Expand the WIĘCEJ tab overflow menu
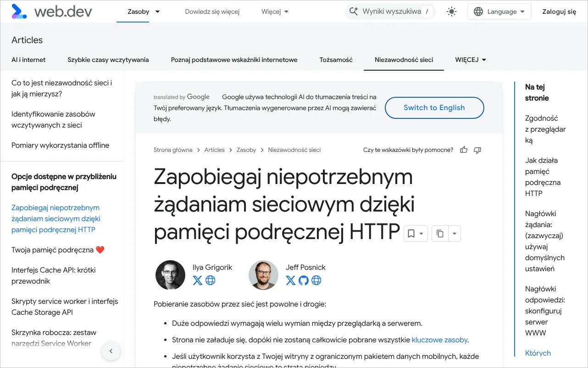The height and width of the screenshot is (368, 588). coord(471,60)
